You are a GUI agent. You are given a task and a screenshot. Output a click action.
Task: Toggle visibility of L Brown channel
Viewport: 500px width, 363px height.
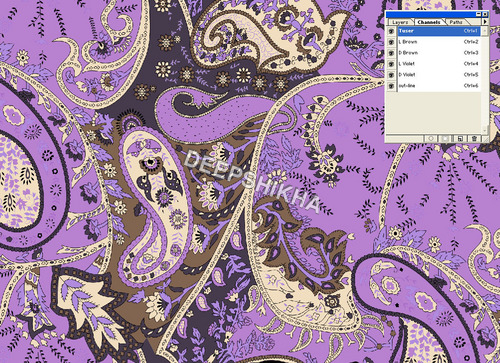click(391, 42)
